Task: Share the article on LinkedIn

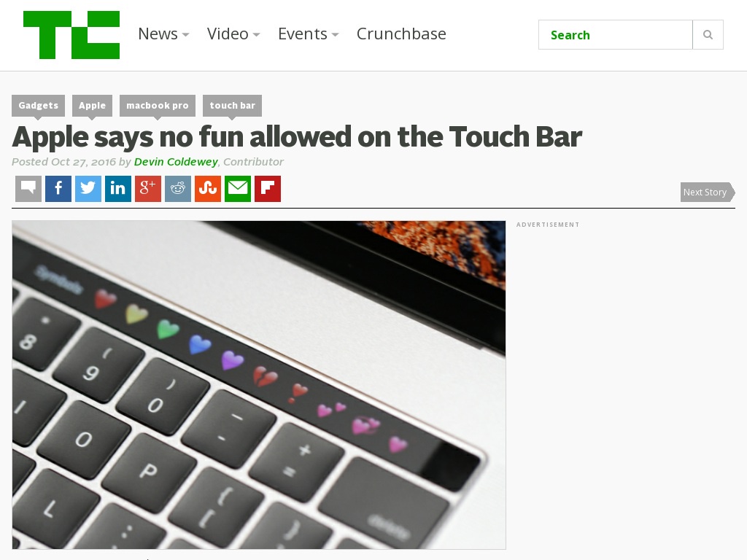Action: 118,189
